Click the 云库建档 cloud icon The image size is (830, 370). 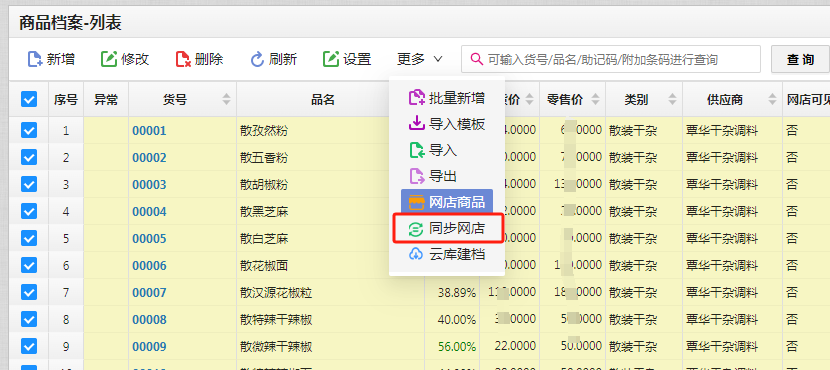click(x=416, y=254)
